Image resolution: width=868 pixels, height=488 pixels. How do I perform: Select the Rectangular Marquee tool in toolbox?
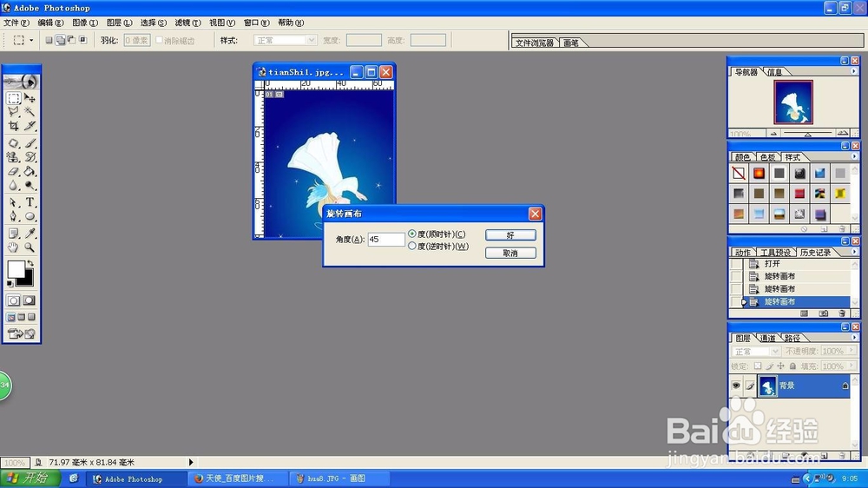pyautogui.click(x=14, y=98)
